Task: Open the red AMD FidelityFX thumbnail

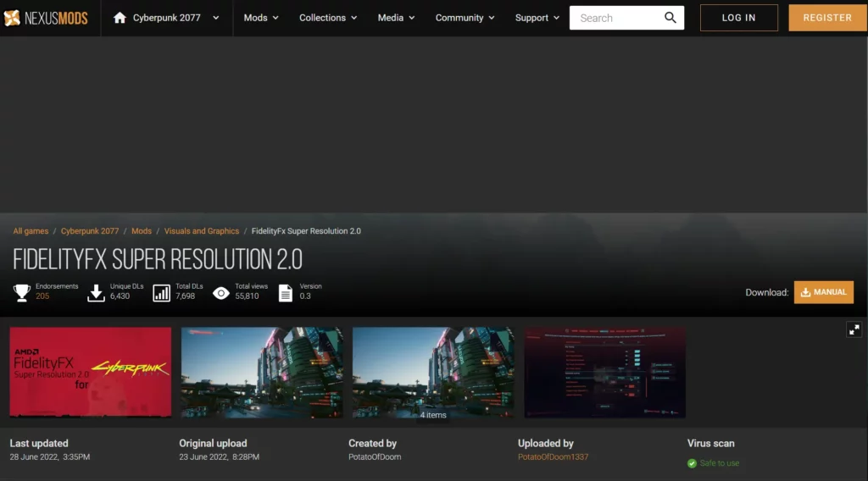Action: click(91, 372)
